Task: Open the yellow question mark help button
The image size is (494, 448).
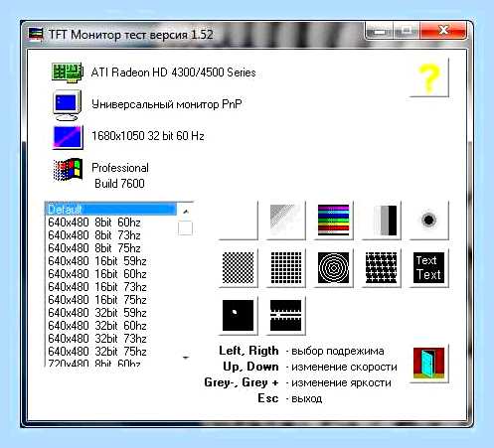Action: click(429, 77)
